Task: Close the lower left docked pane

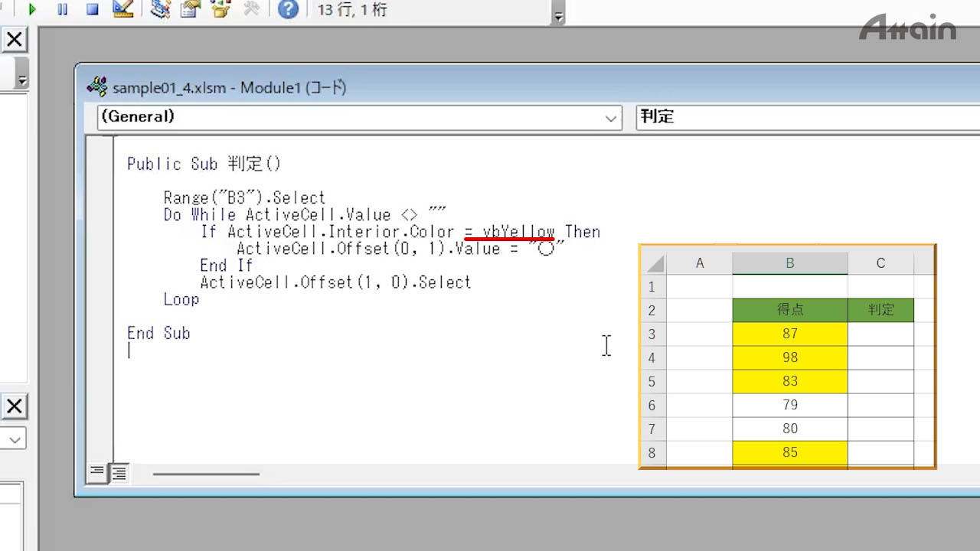Action: click(14, 406)
